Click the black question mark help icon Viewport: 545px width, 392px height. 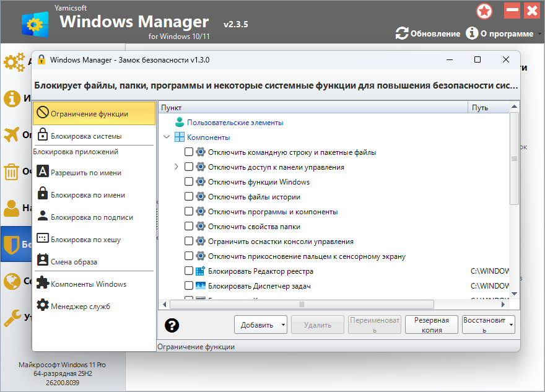pos(172,325)
